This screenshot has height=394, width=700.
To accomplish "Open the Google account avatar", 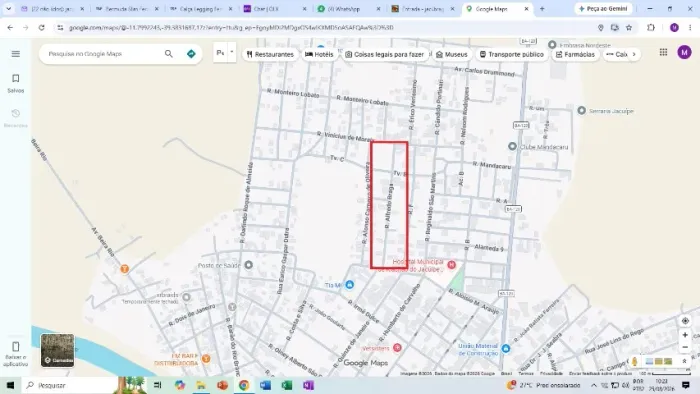I will 684,52.
